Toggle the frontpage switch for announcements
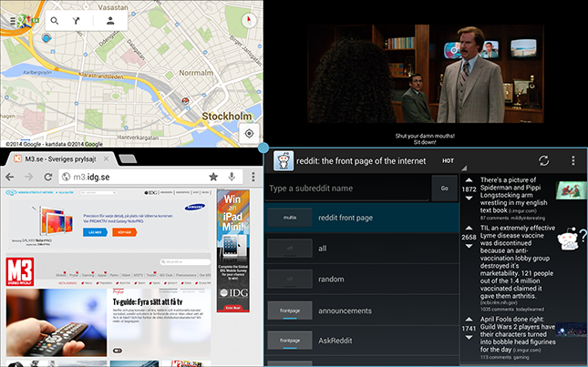 [289, 311]
